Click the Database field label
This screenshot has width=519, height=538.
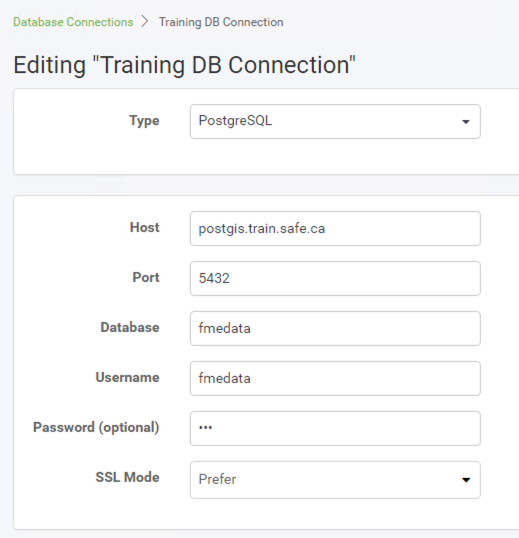pos(130,327)
